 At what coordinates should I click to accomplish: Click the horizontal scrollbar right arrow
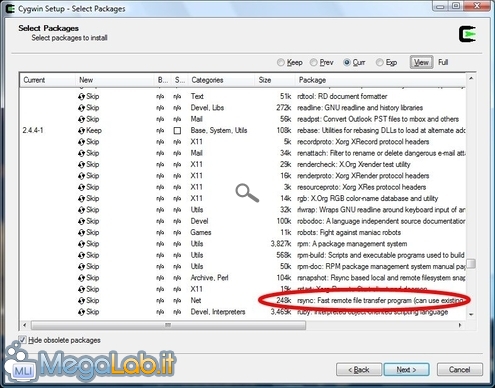pos(460,325)
